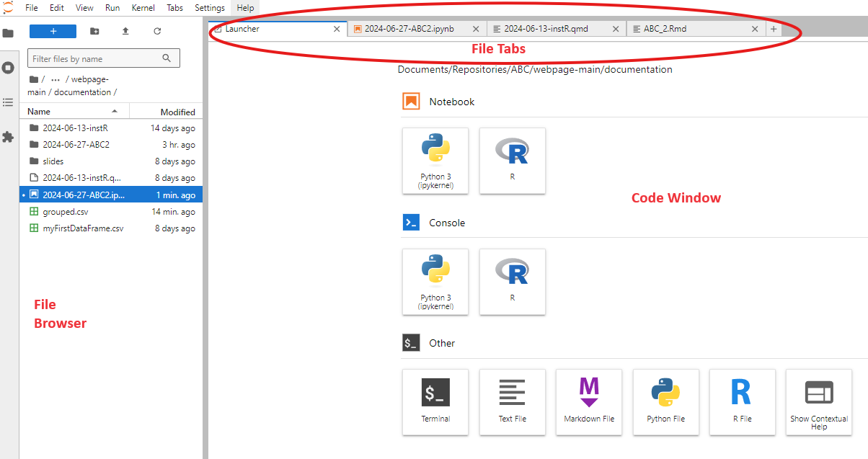
Task: Click the Upload Files arrow icon
Action: click(125, 31)
